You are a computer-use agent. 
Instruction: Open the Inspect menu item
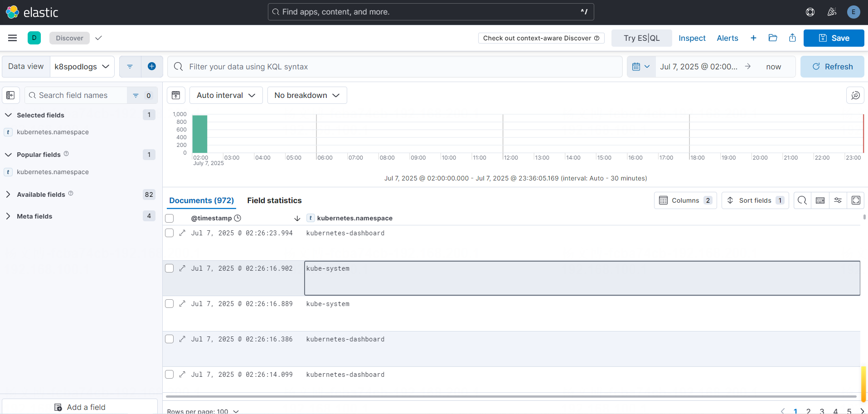pyautogui.click(x=692, y=38)
